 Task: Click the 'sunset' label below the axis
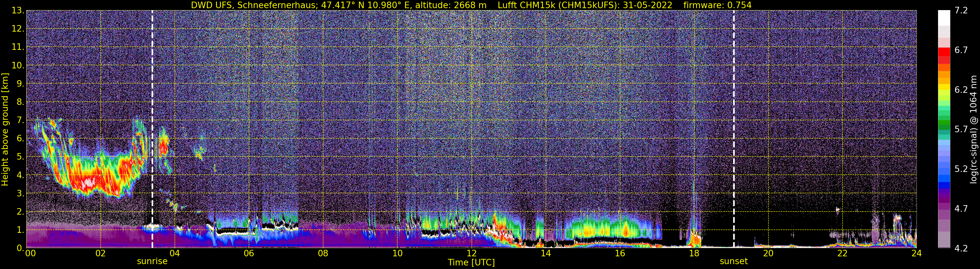(733, 262)
